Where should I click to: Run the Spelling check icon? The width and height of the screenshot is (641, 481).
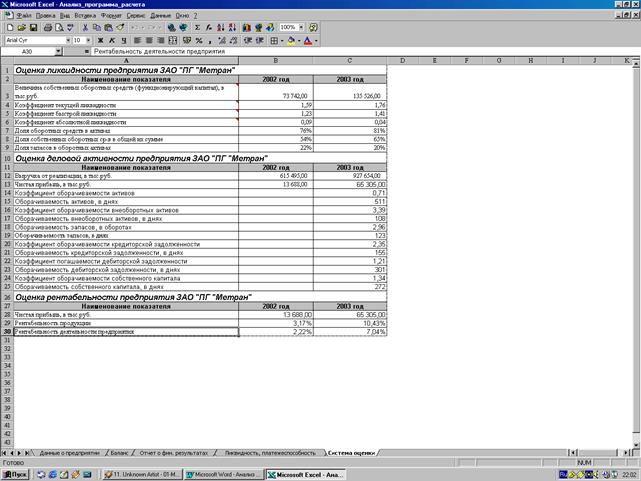[x=70, y=27]
